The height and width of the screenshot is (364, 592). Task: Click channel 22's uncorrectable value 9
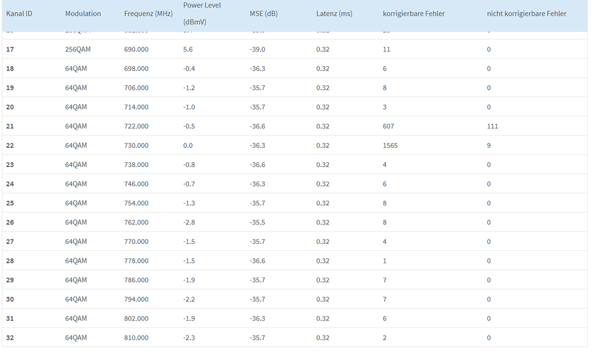point(489,146)
